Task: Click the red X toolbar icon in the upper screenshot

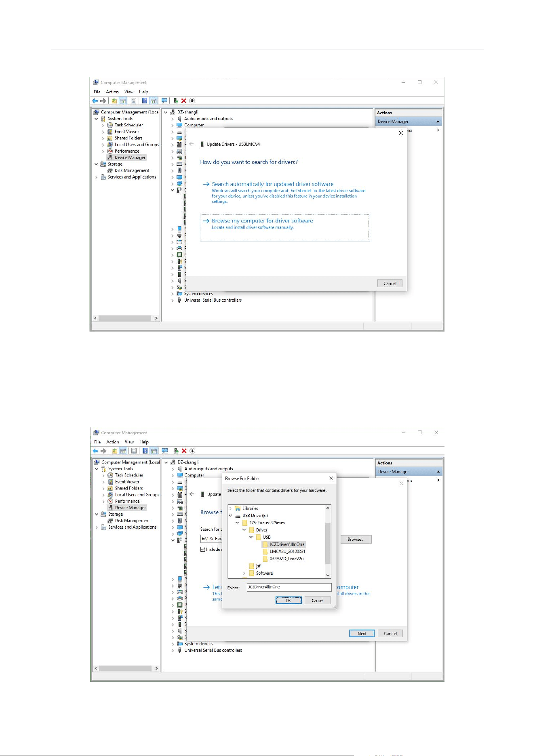Action: coord(184,101)
